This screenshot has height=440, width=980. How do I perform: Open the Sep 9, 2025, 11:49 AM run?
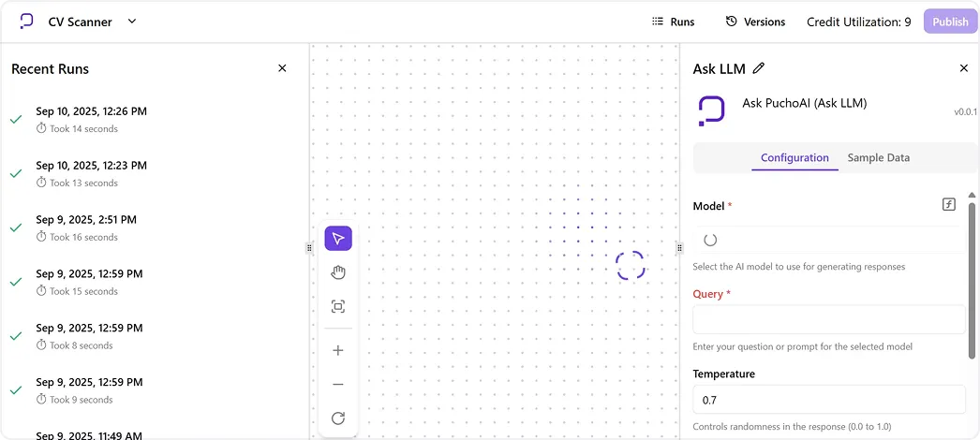tap(89, 434)
